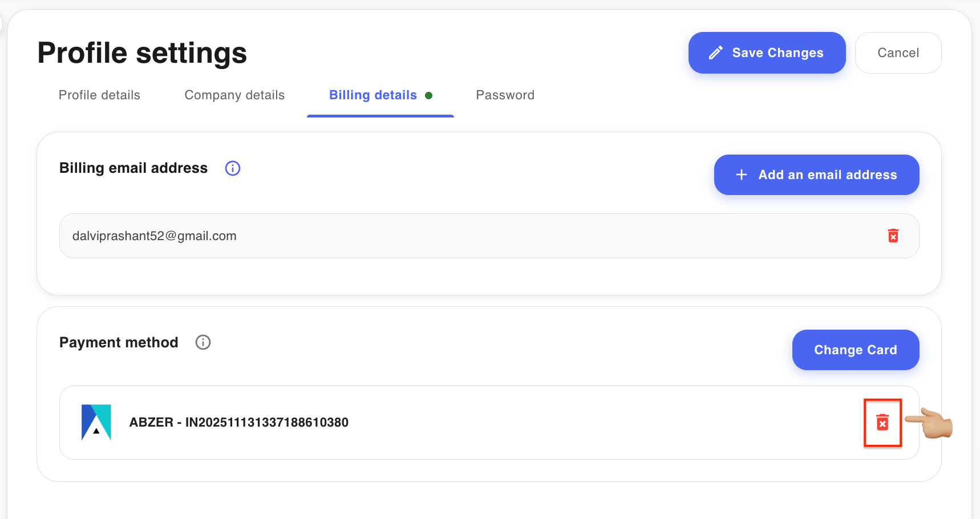Viewport: 980px width, 519px height.
Task: Click the plus icon on Add an email address
Action: 742,175
